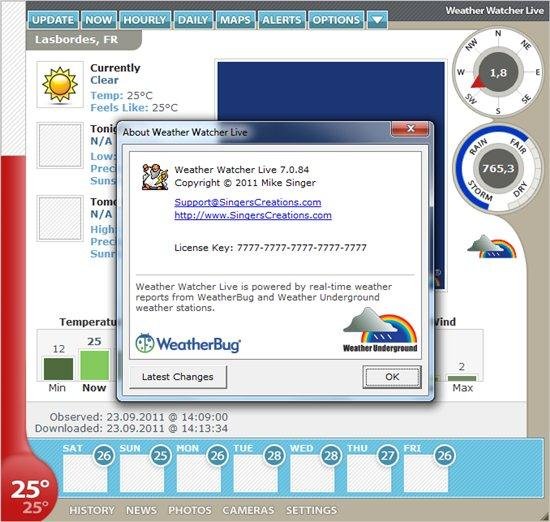Click the Feels Like: 25°C reading
550x522 pixels.
134,108
